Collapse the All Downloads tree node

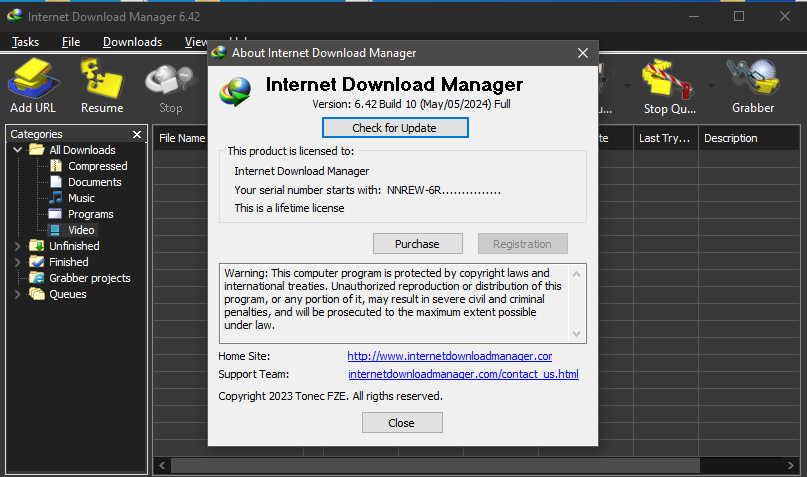click(17, 150)
